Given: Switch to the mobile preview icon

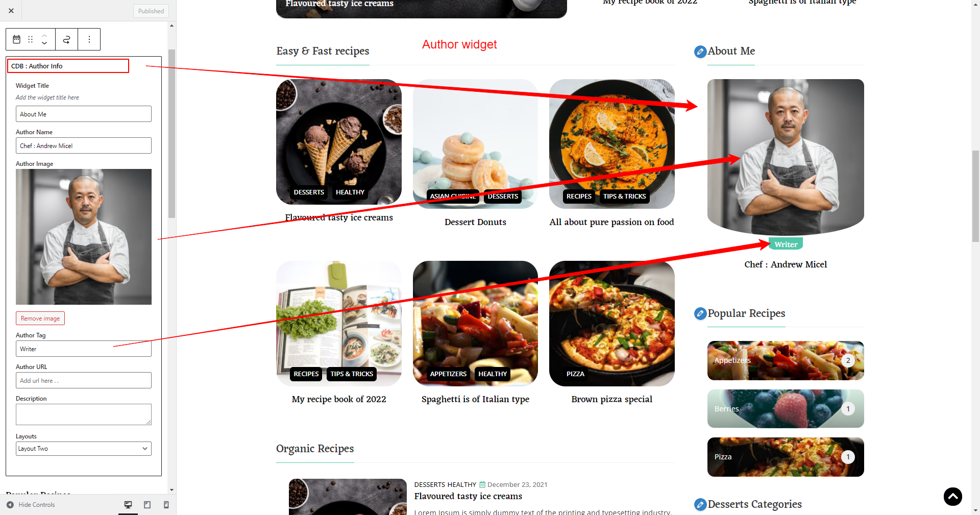Looking at the screenshot, I should pyautogui.click(x=166, y=505).
